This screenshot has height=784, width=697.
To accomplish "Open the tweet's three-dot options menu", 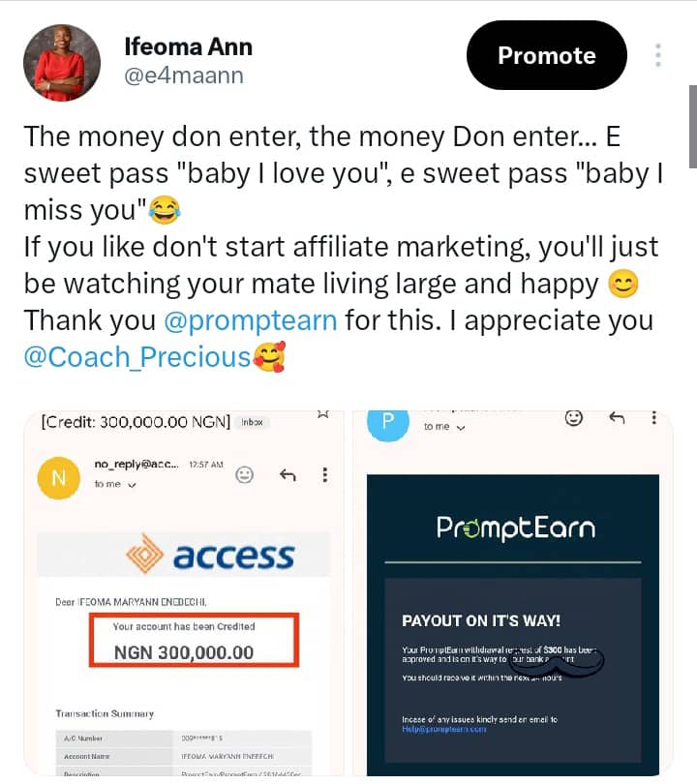I will 658,55.
